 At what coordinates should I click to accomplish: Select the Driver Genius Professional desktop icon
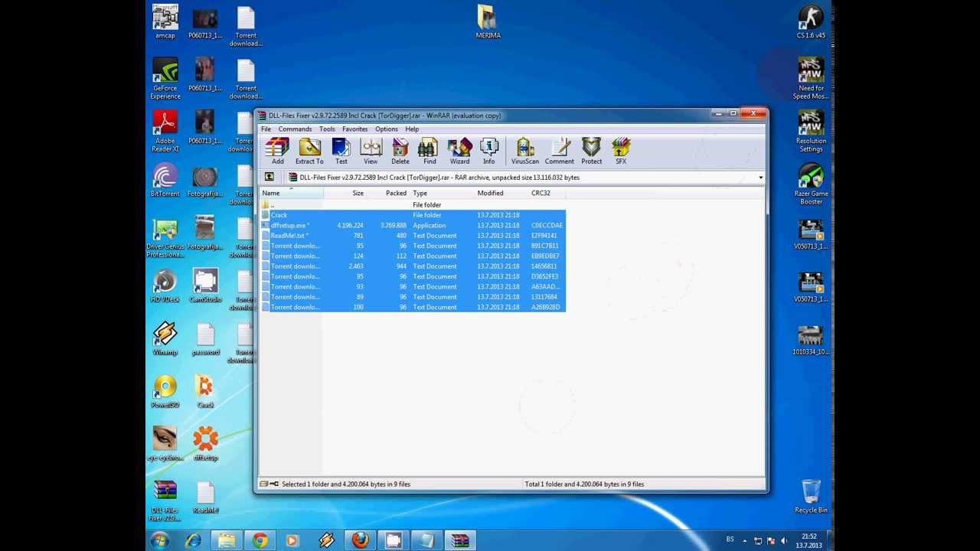coord(165,238)
